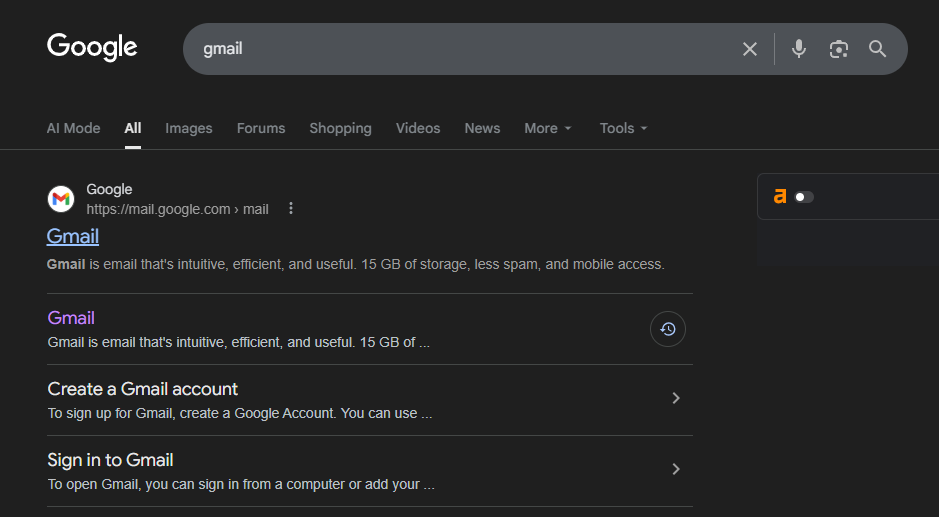The image size is (939, 517).
Task: Click the https://mail.google.com › mail URL
Action: click(177, 209)
